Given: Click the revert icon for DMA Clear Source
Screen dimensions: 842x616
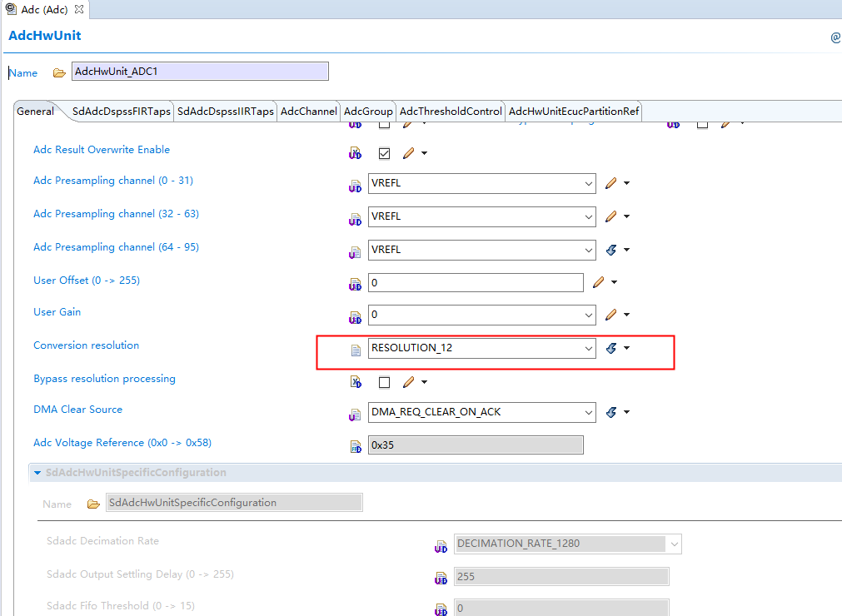Looking at the screenshot, I should pyautogui.click(x=611, y=412).
